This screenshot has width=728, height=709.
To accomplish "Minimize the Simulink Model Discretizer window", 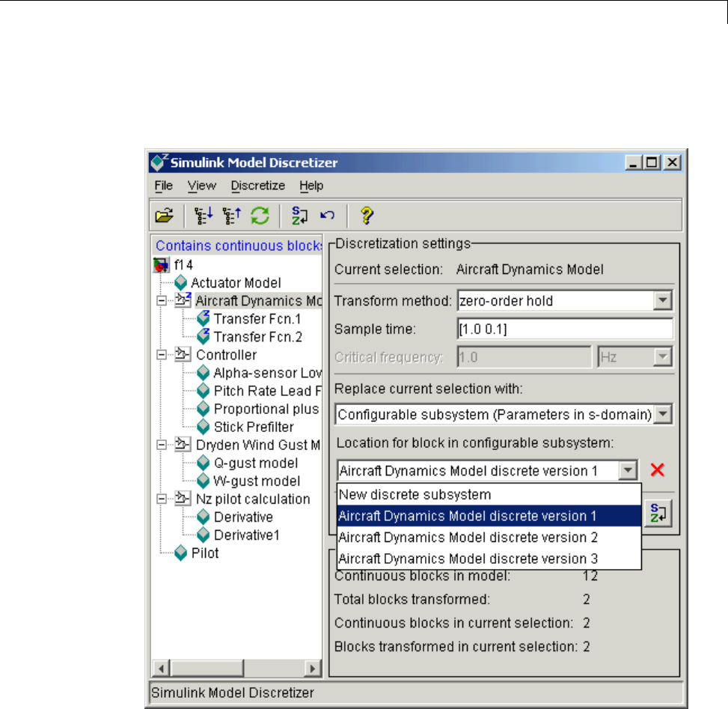I will 633,162.
